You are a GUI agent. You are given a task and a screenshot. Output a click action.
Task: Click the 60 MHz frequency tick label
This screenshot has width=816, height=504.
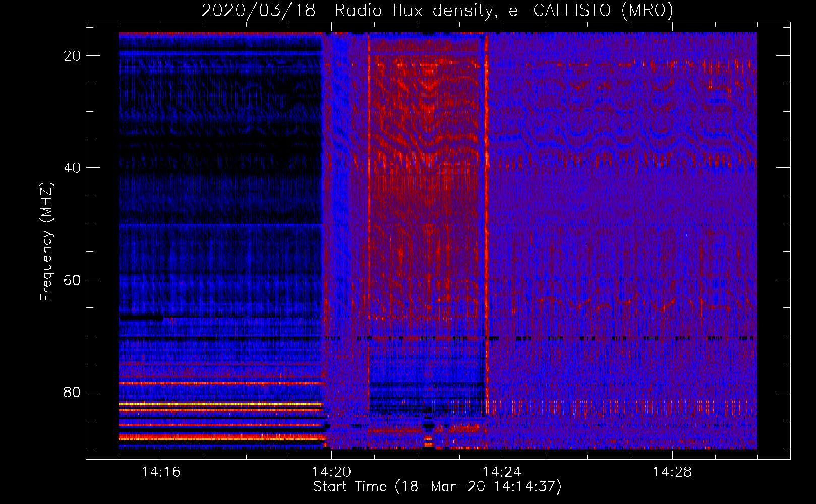pyautogui.click(x=72, y=280)
